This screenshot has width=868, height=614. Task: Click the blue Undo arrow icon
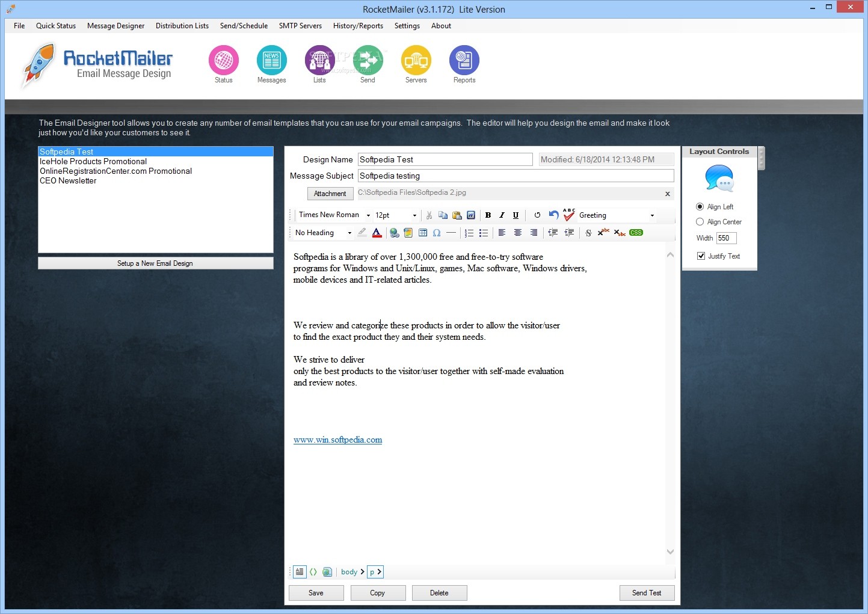point(553,215)
